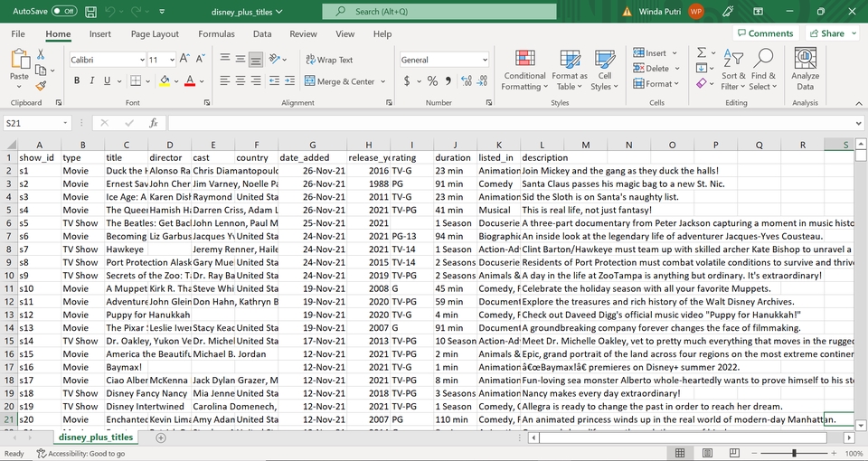This screenshot has width=868, height=461.
Task: Click the Format Painter brush icon
Action: (40, 86)
